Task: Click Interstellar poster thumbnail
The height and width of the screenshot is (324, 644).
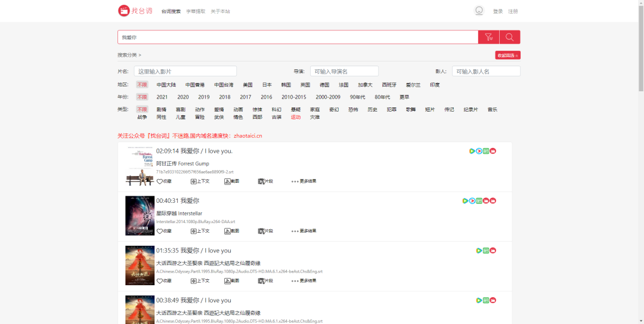Action: tap(140, 215)
